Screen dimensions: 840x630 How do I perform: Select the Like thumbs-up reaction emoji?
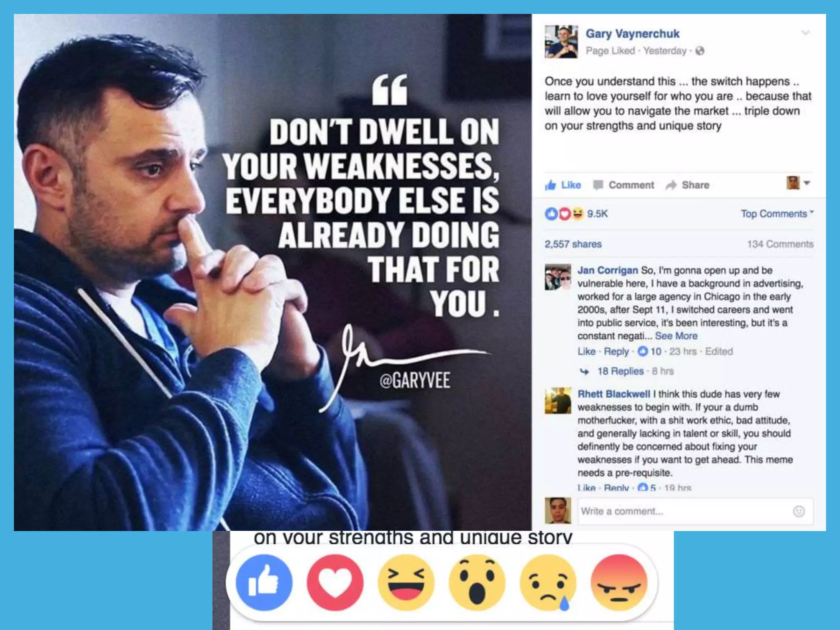[264, 582]
